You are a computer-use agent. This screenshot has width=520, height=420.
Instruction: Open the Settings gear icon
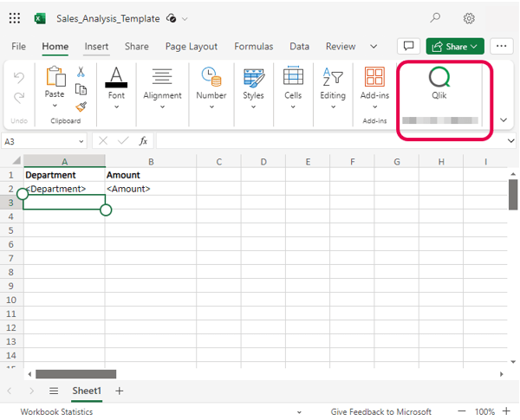pyautogui.click(x=469, y=18)
